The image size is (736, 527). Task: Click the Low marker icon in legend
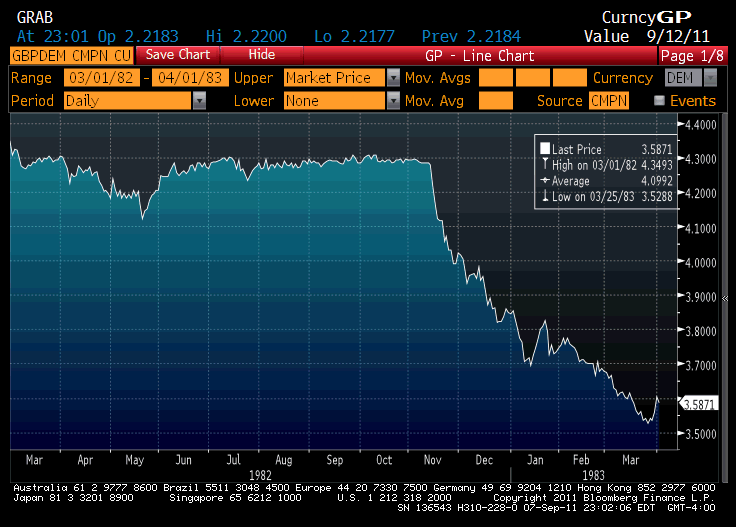click(545, 196)
